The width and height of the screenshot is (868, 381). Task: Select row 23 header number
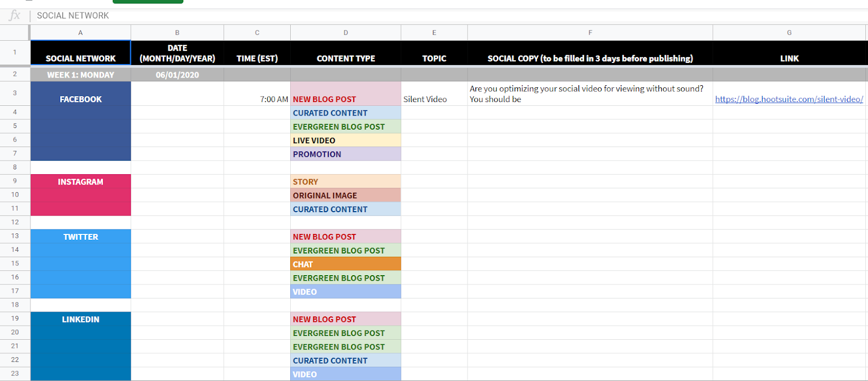[x=15, y=373]
